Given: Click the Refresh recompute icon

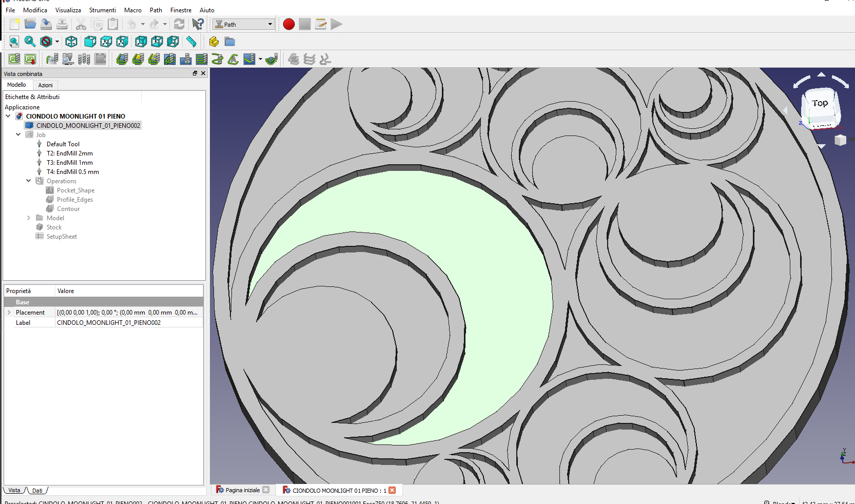Looking at the screenshot, I should (179, 24).
